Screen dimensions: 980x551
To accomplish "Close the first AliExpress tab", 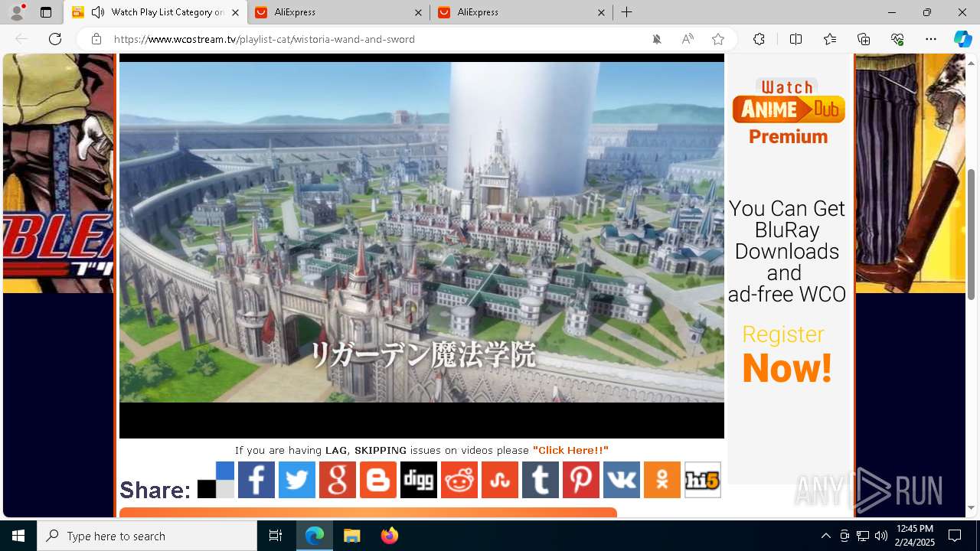I will pos(418,12).
